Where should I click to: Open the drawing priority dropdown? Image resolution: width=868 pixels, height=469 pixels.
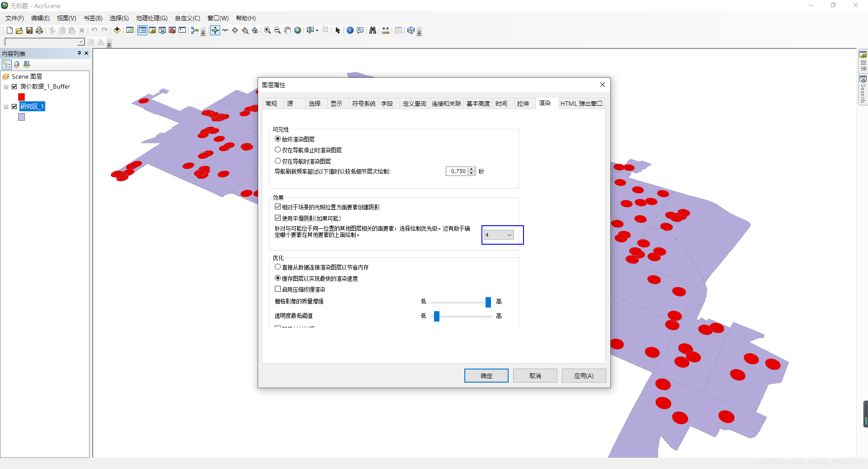tap(499, 235)
